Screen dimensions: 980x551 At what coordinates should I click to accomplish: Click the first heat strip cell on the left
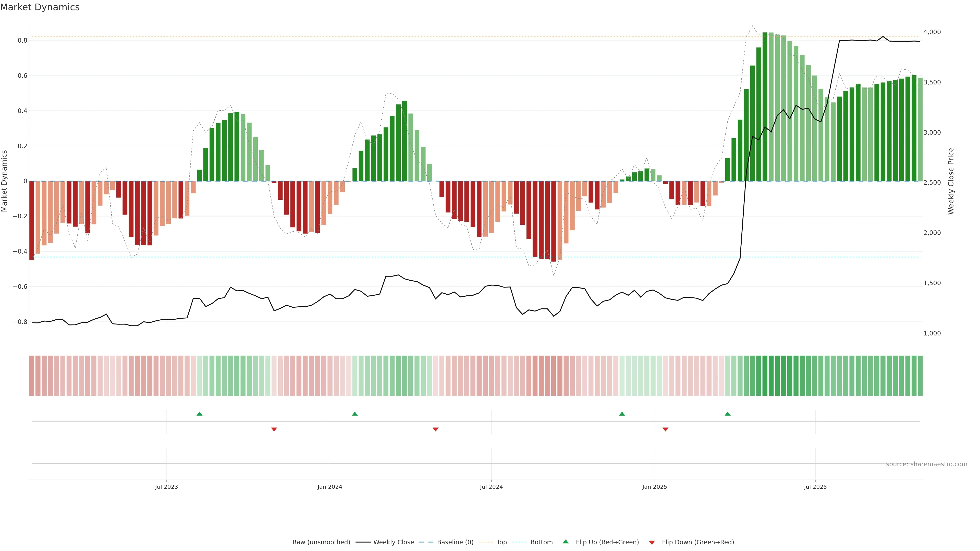coord(32,375)
